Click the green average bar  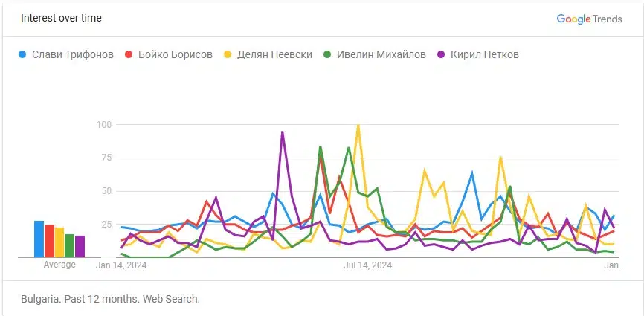point(70,245)
